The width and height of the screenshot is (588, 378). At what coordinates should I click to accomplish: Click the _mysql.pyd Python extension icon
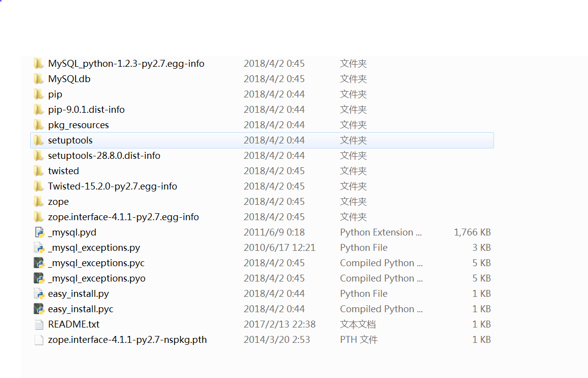[x=39, y=233]
